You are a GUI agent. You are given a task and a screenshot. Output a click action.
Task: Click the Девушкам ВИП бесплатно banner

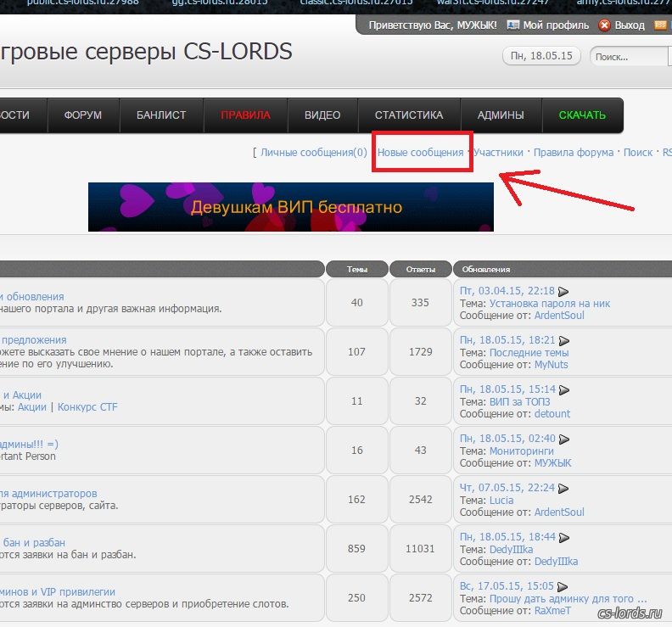pos(291,207)
